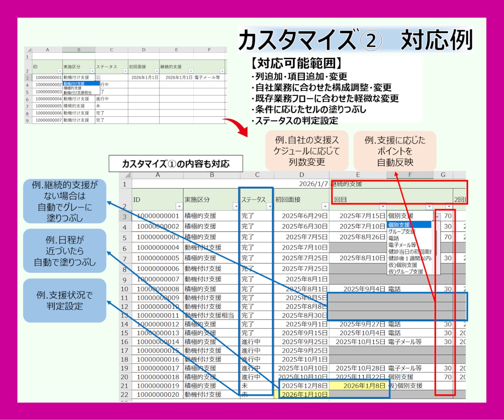504x420 pixels.
Task: Click the 未 status cell in small sheet row 7
Action: (112, 106)
